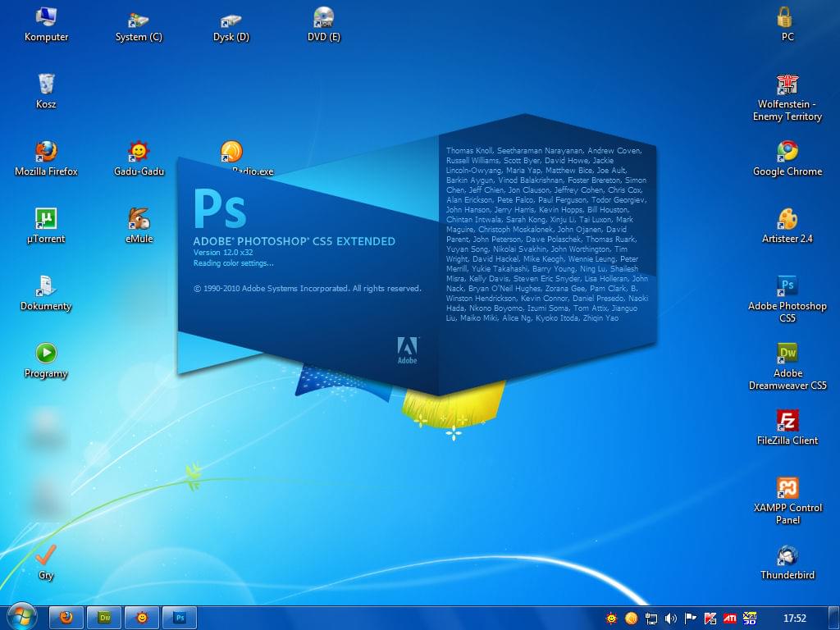This screenshot has width=840, height=630.
Task: Click the 'Reading color settings...' status text
Action: coord(234,263)
